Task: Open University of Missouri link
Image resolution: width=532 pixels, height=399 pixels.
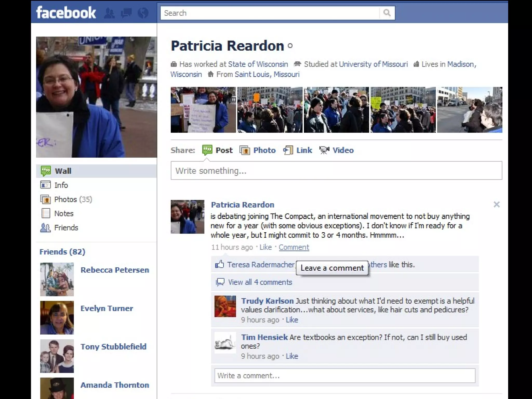Action: [x=373, y=64]
